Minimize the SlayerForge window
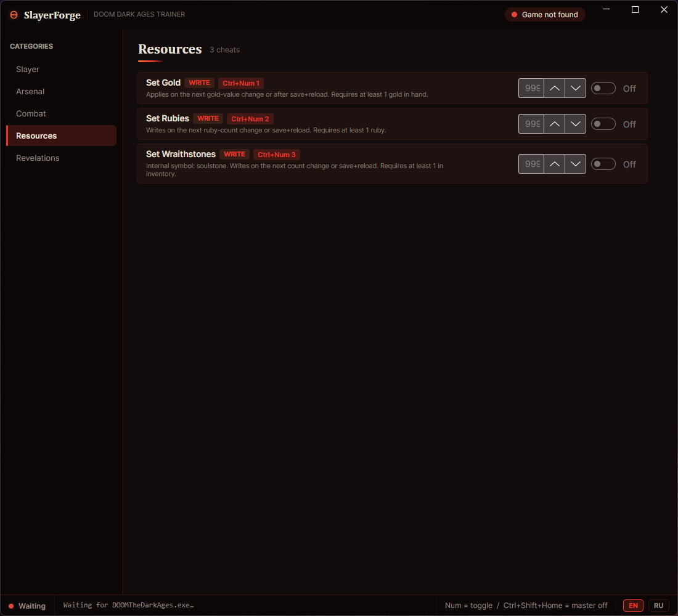This screenshot has height=616, width=678. click(x=607, y=9)
